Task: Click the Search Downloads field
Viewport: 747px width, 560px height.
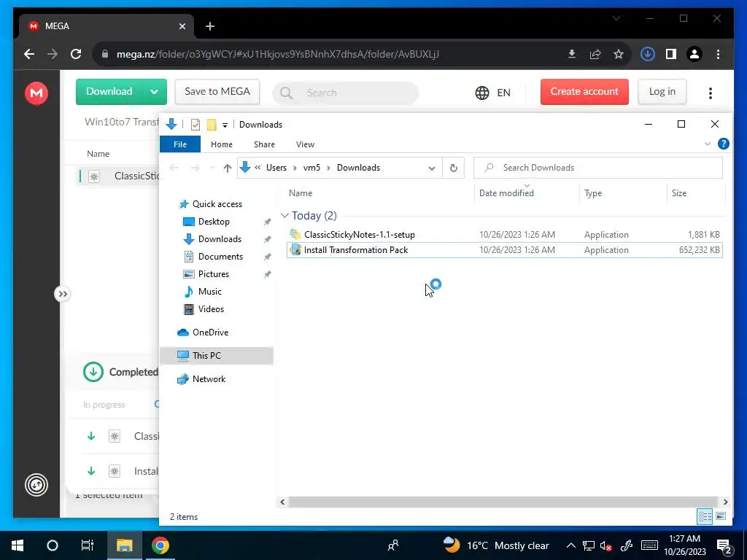Action: (598, 168)
